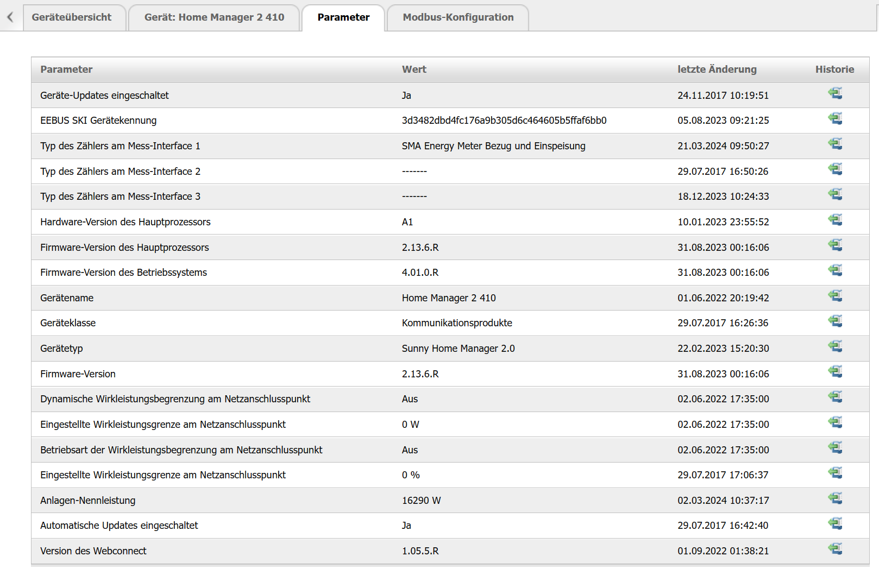The image size is (879, 588).
Task: Click the date 01.06.2022 20:19:42
Action: [x=723, y=298]
